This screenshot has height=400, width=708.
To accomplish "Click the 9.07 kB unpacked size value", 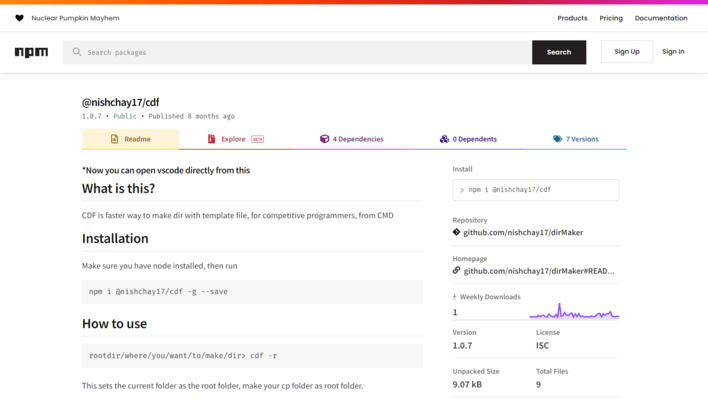I will 467,385.
